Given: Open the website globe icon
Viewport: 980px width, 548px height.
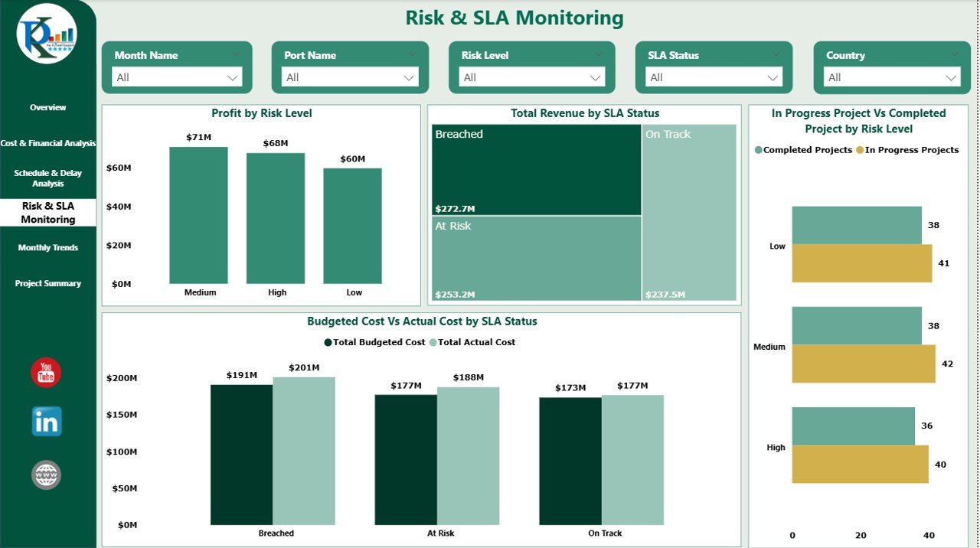Looking at the screenshot, I should click(46, 474).
